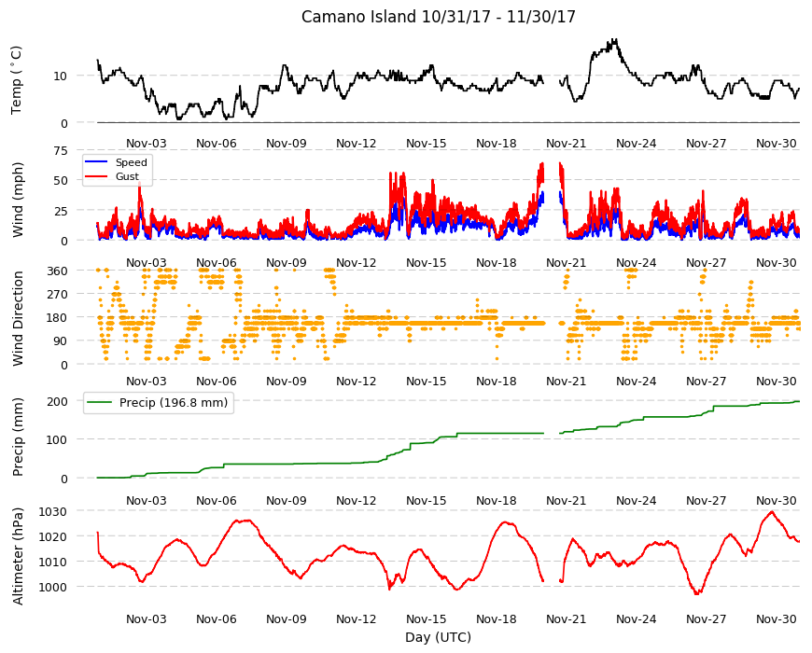The image size is (812, 653).
Task: Click the green Precip legend line
Action: point(99,403)
